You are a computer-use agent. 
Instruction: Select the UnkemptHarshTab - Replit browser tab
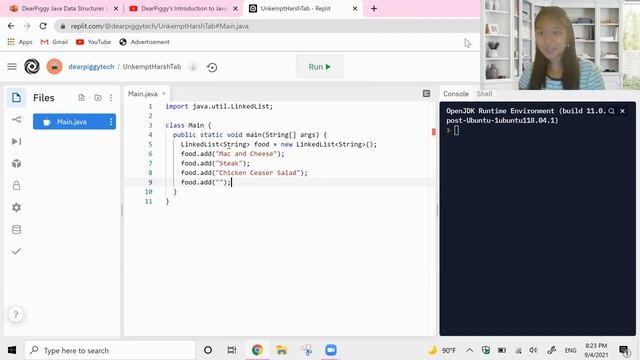click(x=303, y=9)
